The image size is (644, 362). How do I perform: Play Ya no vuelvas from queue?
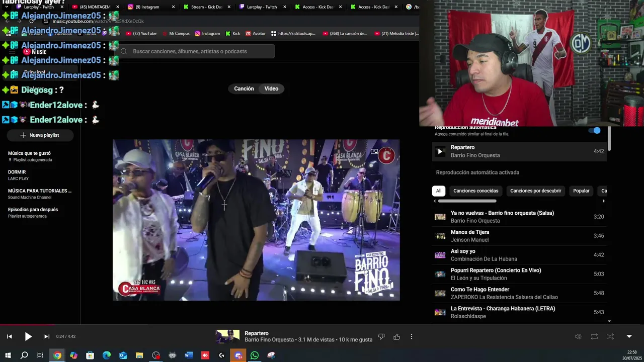[x=519, y=217]
